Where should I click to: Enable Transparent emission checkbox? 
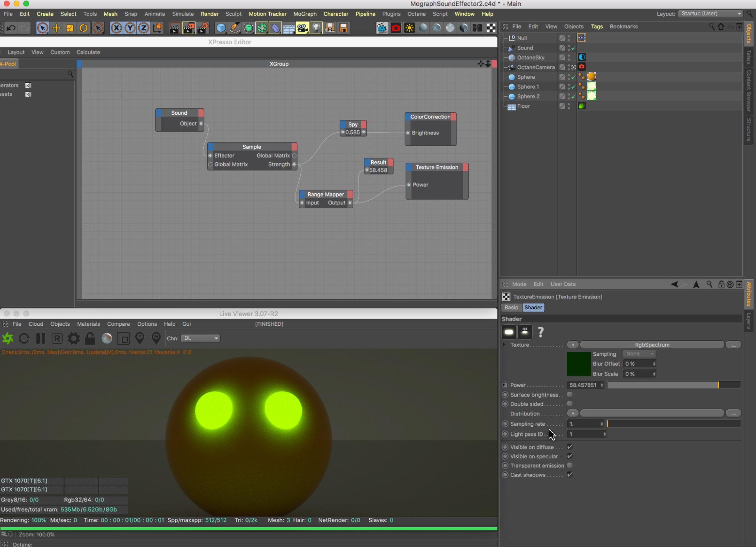569,465
